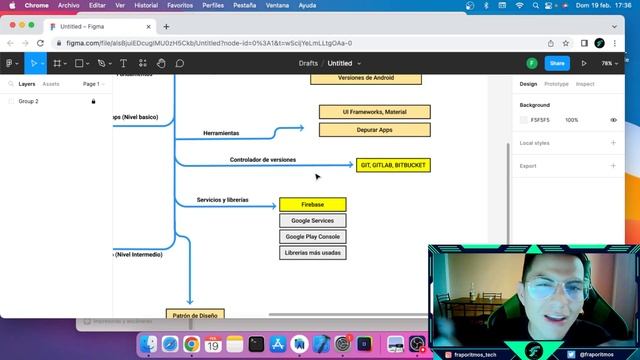Click the green user avatar in Figma toolbar
Image resolution: width=640 pixels, height=360 pixels.
[532, 63]
